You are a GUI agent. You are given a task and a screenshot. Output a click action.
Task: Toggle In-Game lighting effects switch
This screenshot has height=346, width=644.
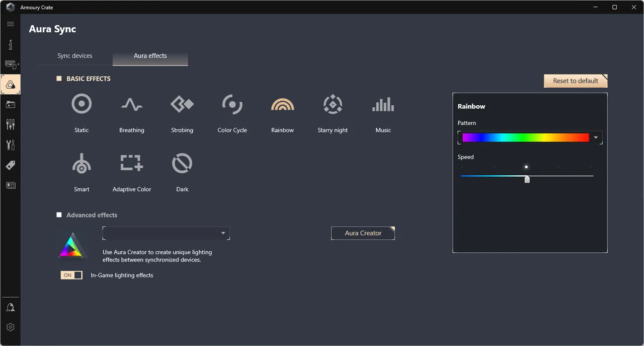pos(71,275)
